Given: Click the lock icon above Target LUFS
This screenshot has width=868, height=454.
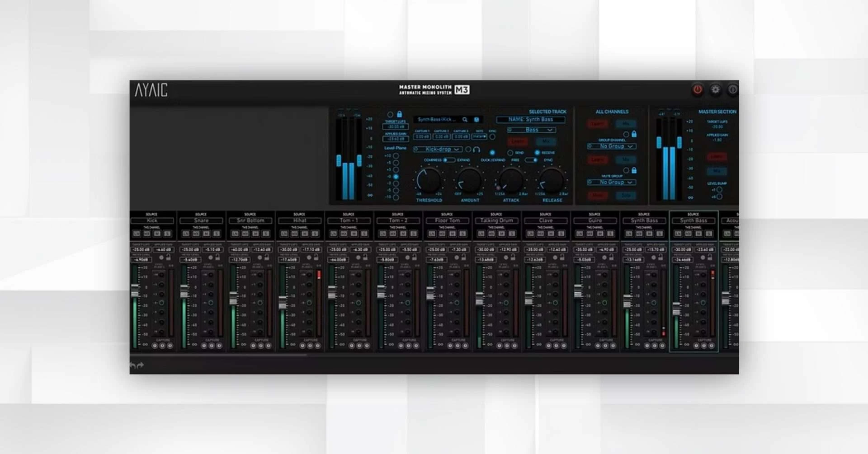Looking at the screenshot, I should pos(399,114).
